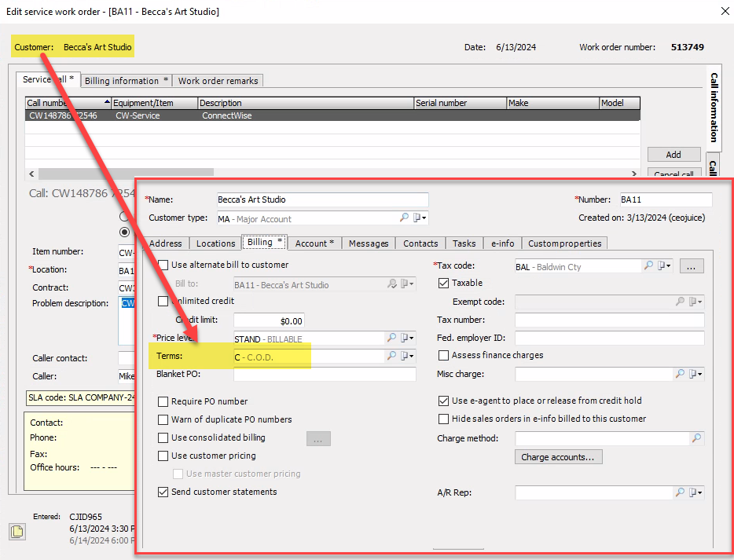Toggle Use e-agent credit hold checkbox

[443, 401]
